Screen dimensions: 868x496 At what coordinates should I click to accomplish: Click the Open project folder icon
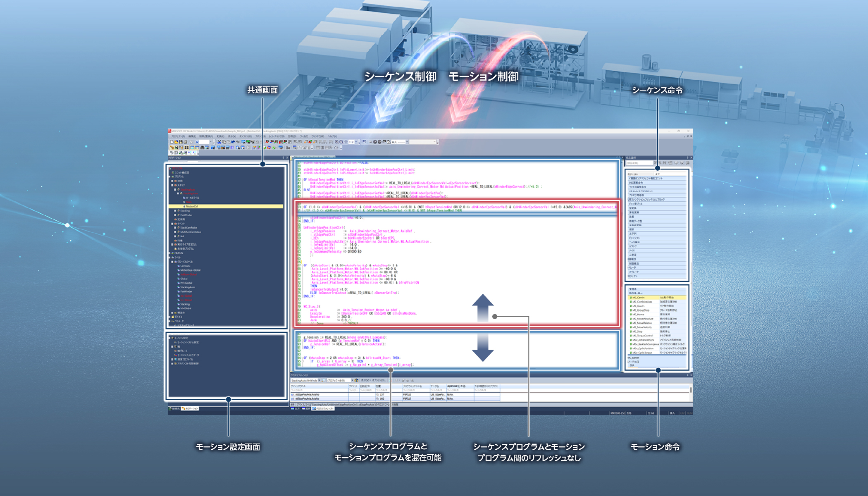[176, 142]
